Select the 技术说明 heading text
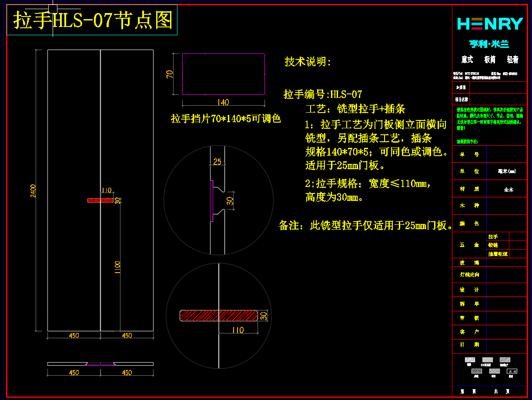Image resolution: width=532 pixels, height=400 pixels. coord(308,62)
